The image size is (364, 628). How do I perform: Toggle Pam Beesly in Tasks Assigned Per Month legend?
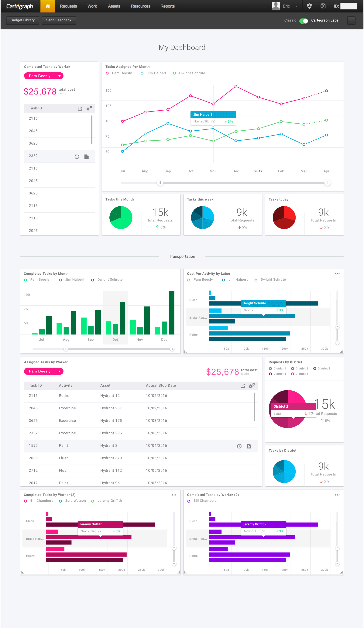pyautogui.click(x=119, y=73)
